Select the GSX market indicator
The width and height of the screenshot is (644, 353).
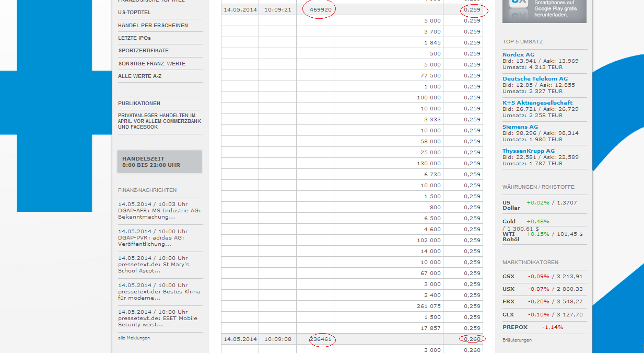[544, 277]
